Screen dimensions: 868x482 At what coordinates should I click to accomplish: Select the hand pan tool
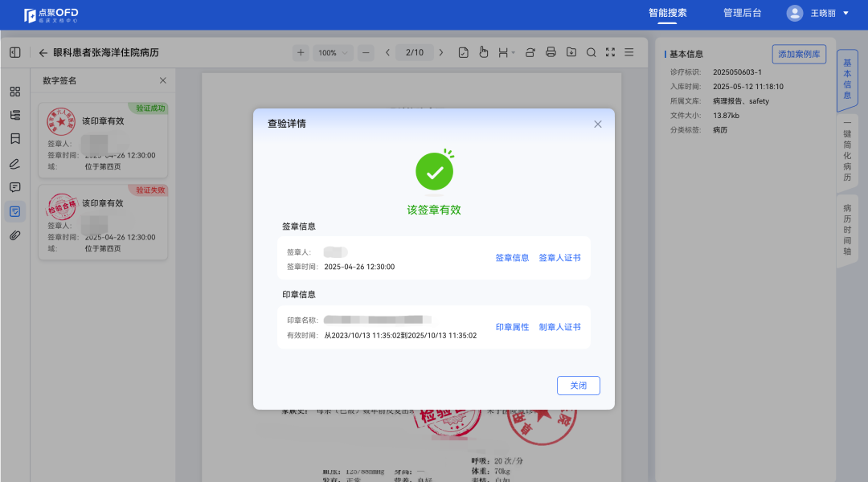[x=484, y=53]
